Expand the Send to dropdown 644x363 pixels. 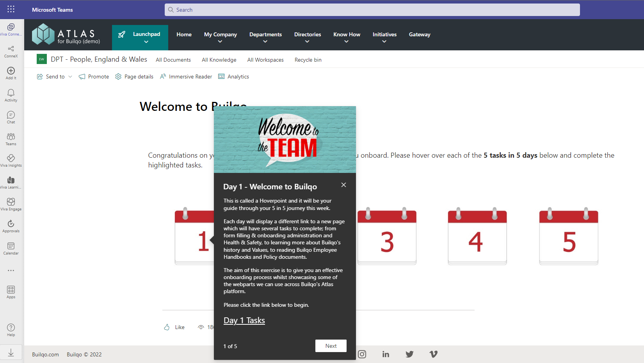tap(55, 77)
